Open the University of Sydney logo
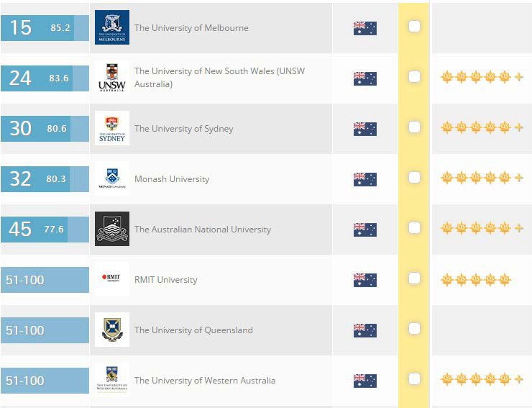Viewport: 532px width, 408px height. pos(112,128)
